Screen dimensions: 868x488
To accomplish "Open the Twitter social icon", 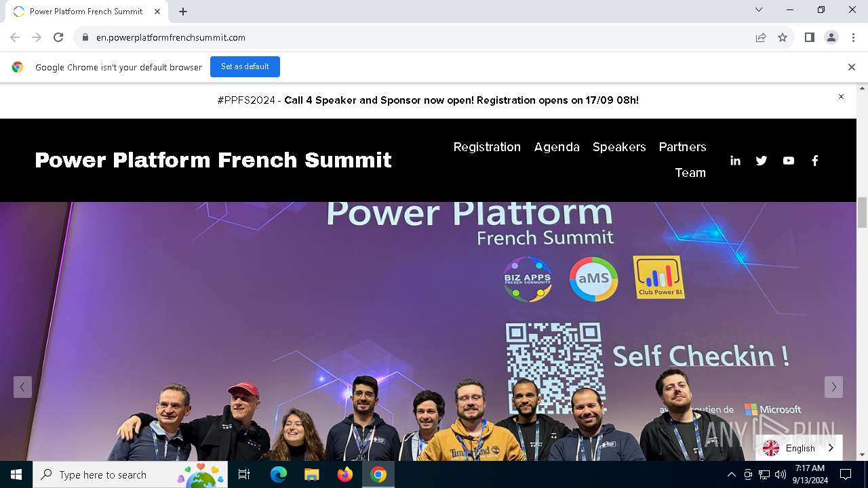I will click(762, 161).
